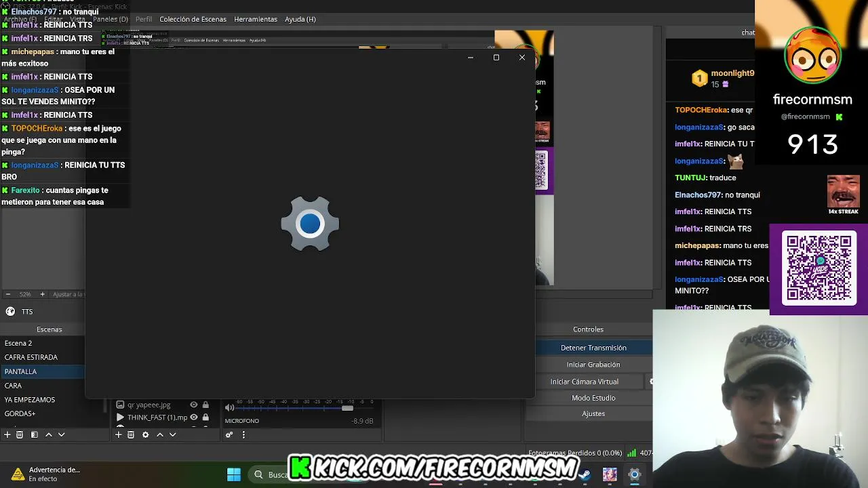Viewport: 868px width, 488px height.
Task: Move the selected source up
Action: pyautogui.click(x=160, y=434)
